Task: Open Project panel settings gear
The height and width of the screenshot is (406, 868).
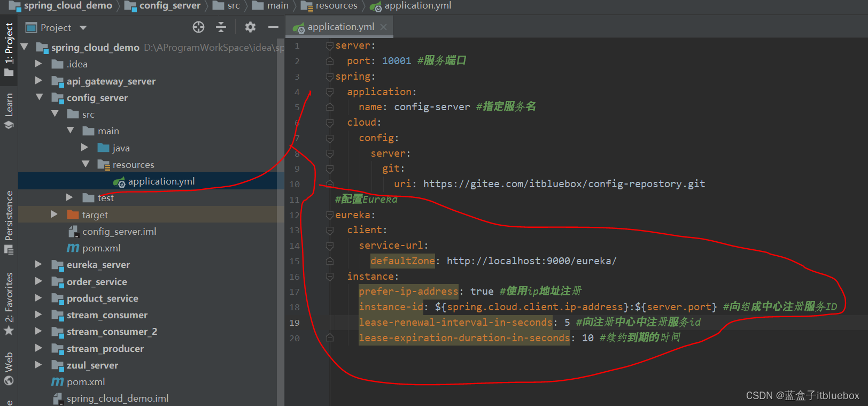Action: pyautogui.click(x=250, y=27)
